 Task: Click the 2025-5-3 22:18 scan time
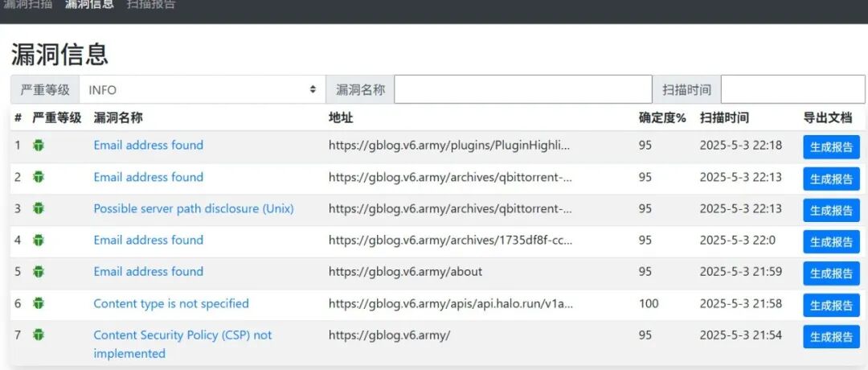(x=741, y=145)
